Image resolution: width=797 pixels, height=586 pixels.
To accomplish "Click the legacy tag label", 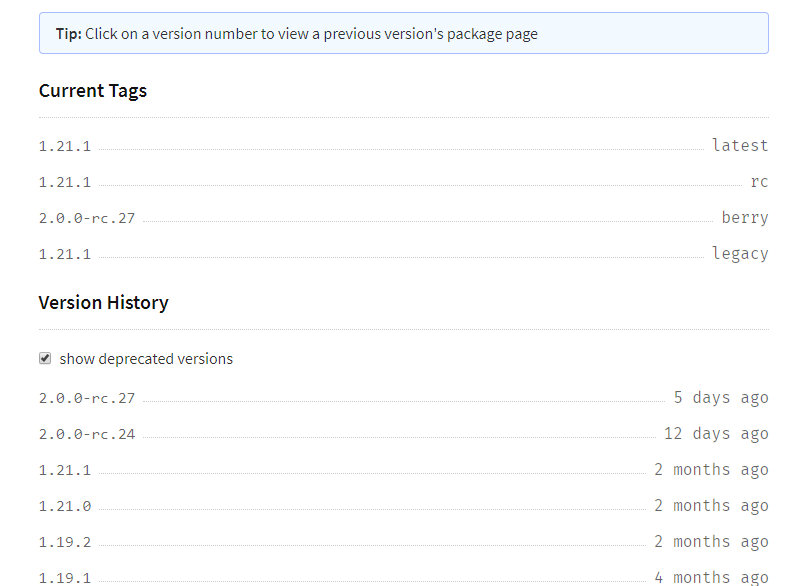I will click(740, 254).
